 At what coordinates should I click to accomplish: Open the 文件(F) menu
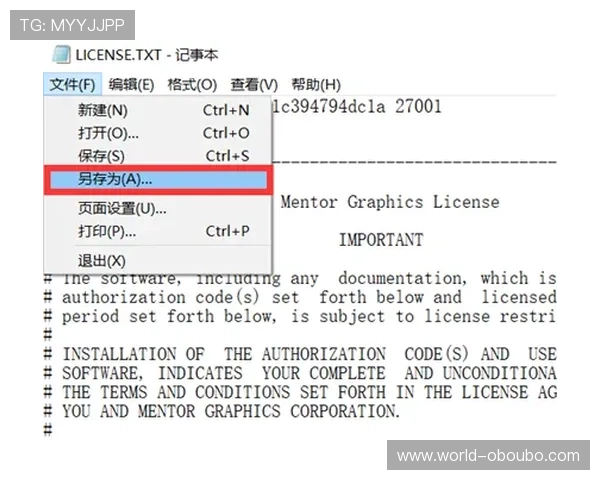(72, 84)
